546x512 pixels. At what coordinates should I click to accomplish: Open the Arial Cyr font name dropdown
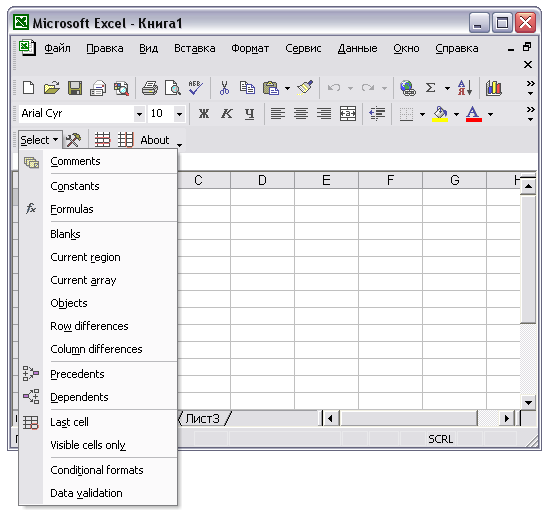click(x=139, y=114)
